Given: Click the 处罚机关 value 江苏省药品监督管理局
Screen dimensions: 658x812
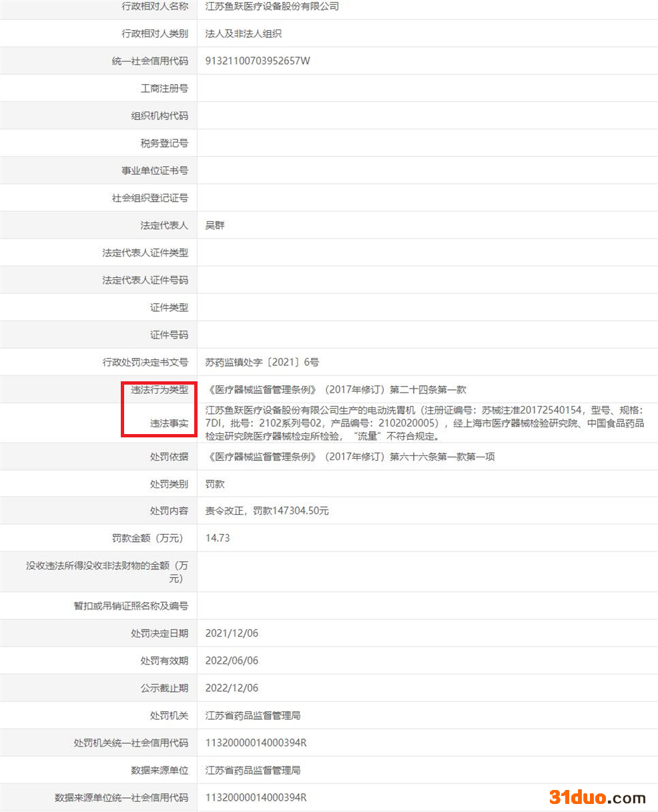Looking at the screenshot, I should 253,715.
